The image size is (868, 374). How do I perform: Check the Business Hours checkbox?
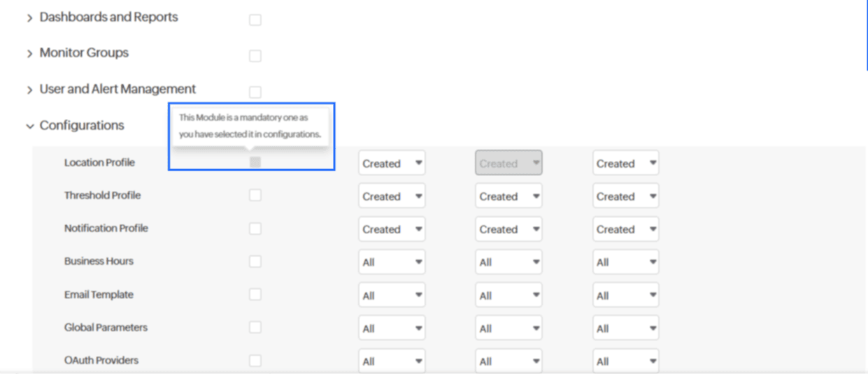click(255, 261)
